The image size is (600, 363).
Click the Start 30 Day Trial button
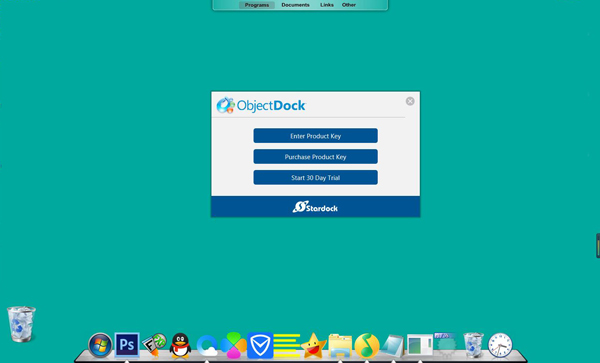pos(315,177)
